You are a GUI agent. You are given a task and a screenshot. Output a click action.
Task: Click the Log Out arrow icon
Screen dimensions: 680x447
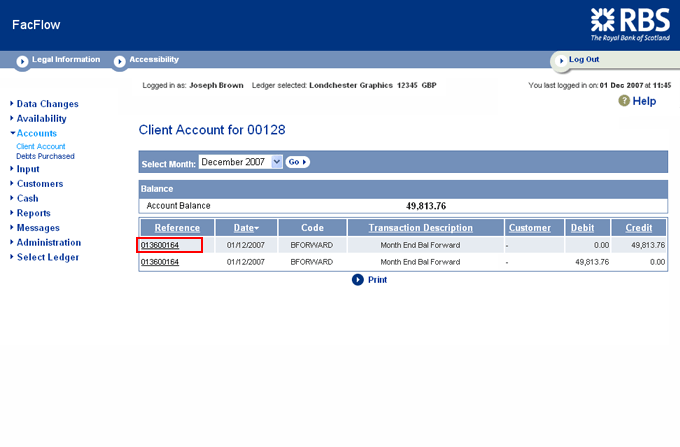[x=560, y=60]
